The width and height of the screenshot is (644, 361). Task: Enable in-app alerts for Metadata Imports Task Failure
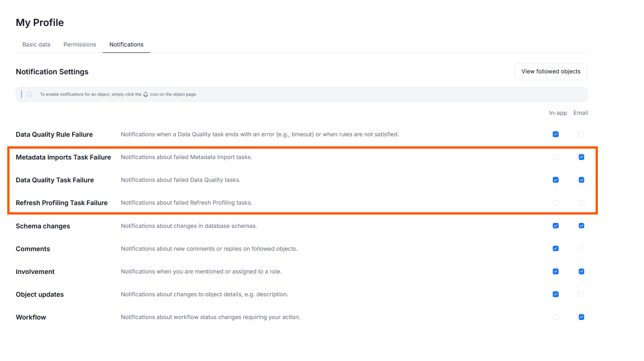555,157
